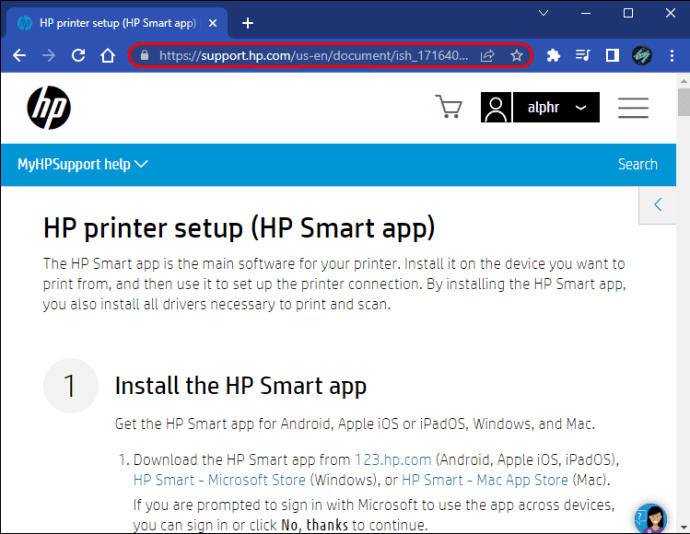Click the 'Install the HP Smart app' heading
Screen dimensions: 690x534
(x=241, y=386)
